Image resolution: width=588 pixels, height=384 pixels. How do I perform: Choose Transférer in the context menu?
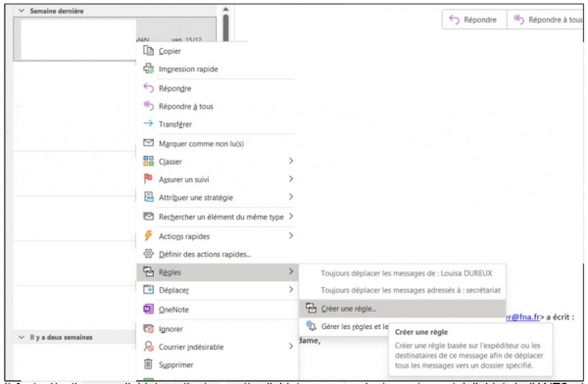pos(218,123)
